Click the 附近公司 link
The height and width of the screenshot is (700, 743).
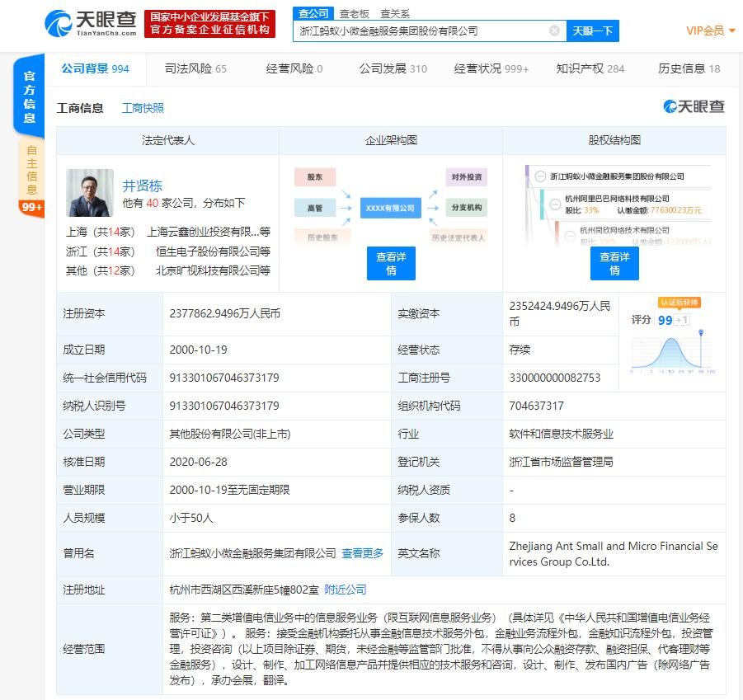pos(346,590)
